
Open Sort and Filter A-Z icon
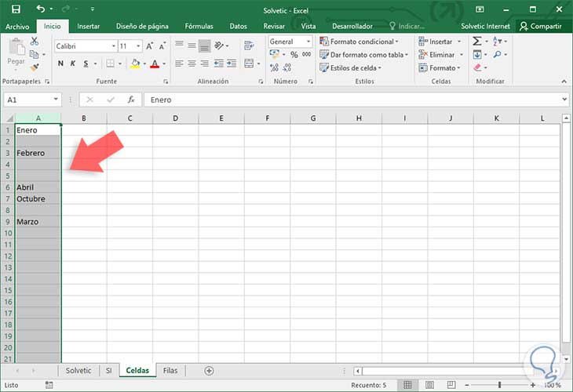(x=498, y=42)
